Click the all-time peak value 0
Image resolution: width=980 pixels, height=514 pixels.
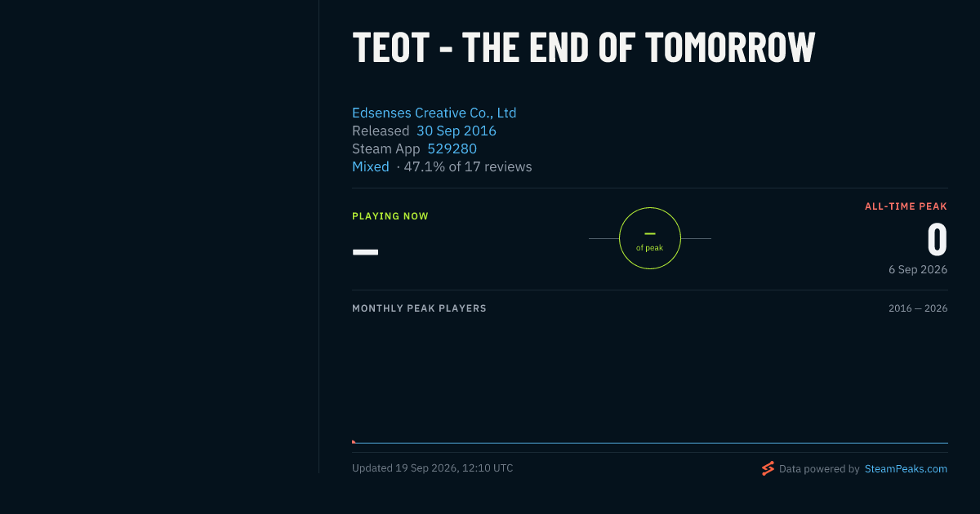pyautogui.click(x=937, y=240)
